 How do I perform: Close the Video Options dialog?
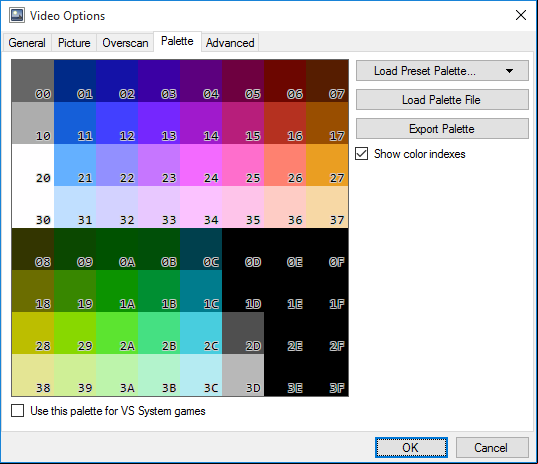click(521, 15)
